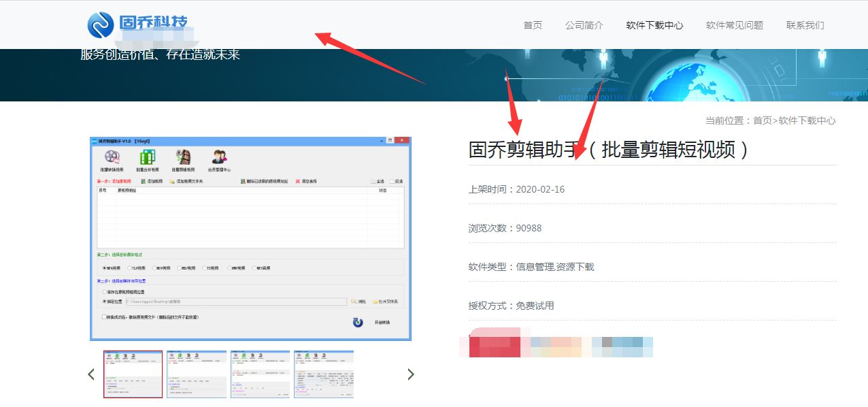Open the 会员管理中心 icon
Image resolution: width=868 pixels, height=407 pixels.
(x=220, y=158)
